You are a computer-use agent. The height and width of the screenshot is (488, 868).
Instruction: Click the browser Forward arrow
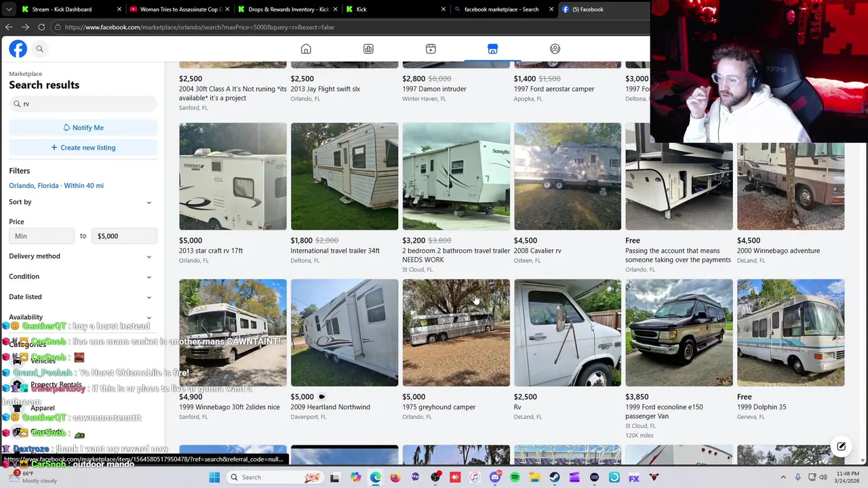pos(25,27)
